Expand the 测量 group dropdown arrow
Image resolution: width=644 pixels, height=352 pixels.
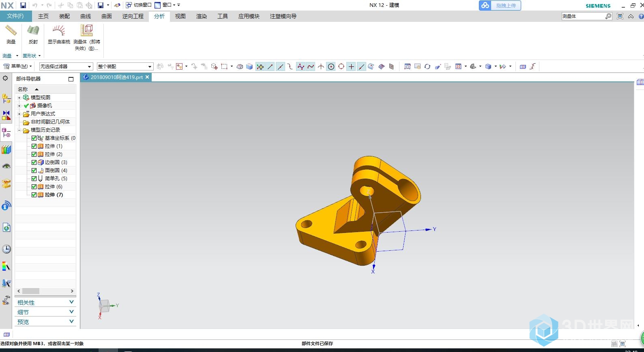point(17,56)
